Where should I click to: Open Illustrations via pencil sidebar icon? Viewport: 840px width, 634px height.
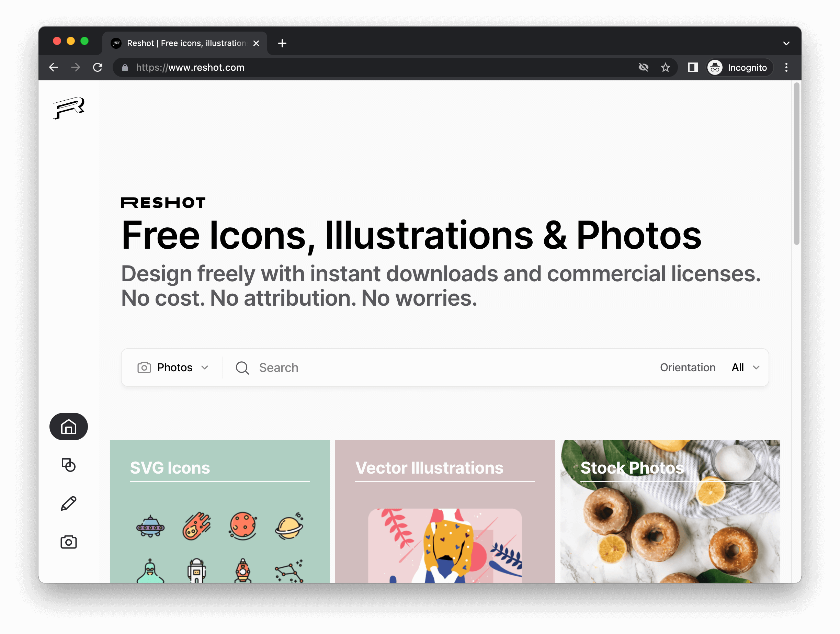[68, 503]
